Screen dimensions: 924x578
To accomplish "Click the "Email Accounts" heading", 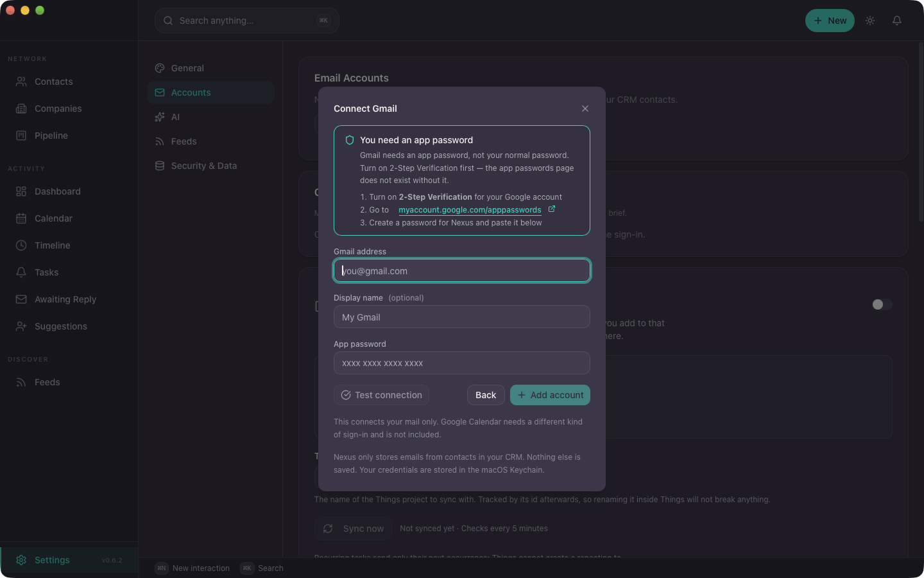I will (352, 78).
